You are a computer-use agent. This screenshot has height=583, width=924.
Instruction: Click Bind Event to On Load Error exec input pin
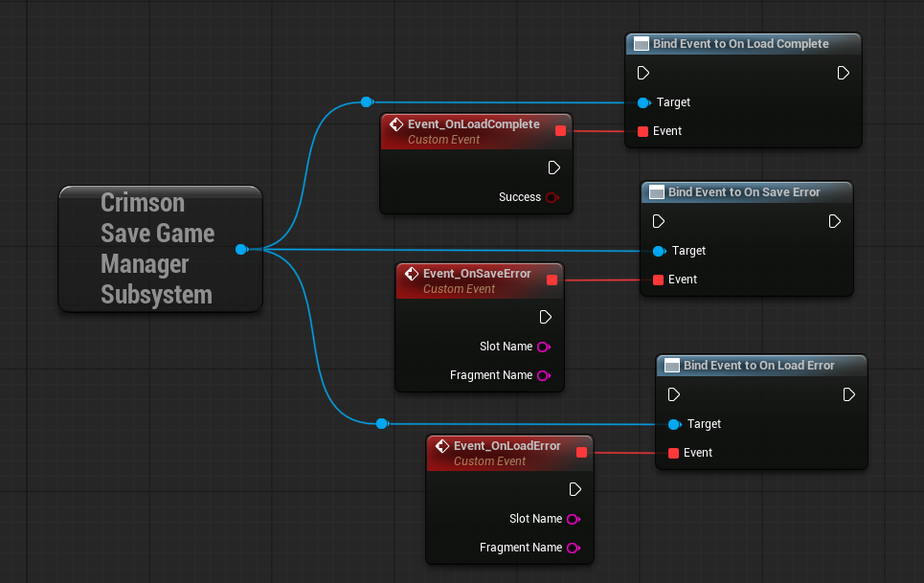[674, 394]
